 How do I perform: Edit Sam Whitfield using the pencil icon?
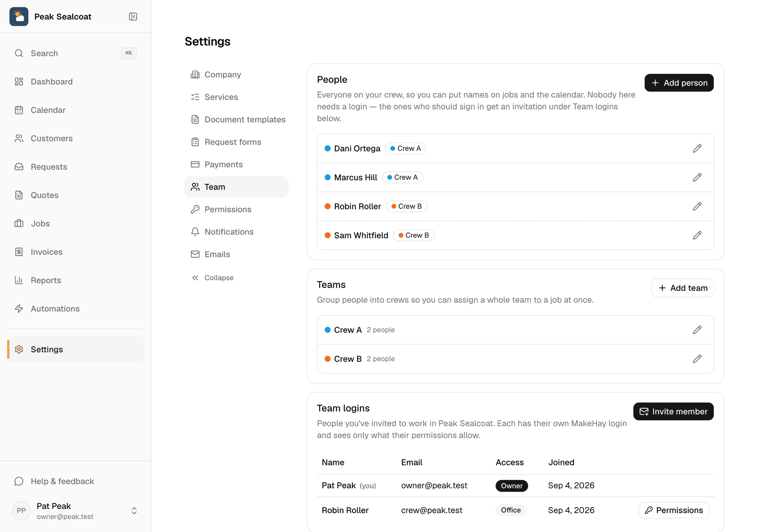pos(697,235)
